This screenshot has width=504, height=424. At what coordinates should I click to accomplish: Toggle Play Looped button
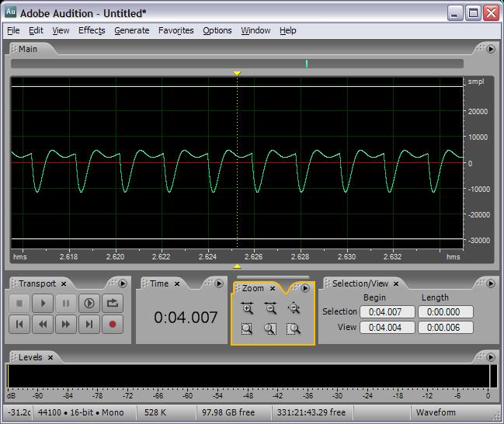point(113,304)
